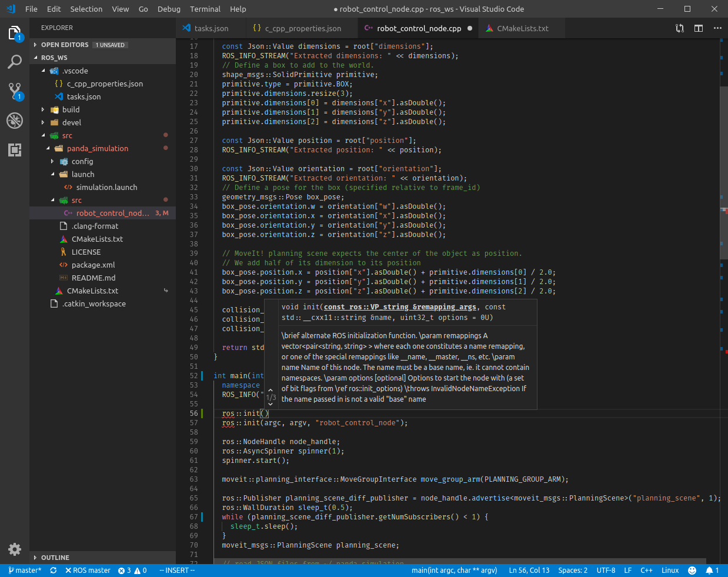Click the 1 UNSAVED badge
The width and height of the screenshot is (728, 577).
click(x=111, y=45)
